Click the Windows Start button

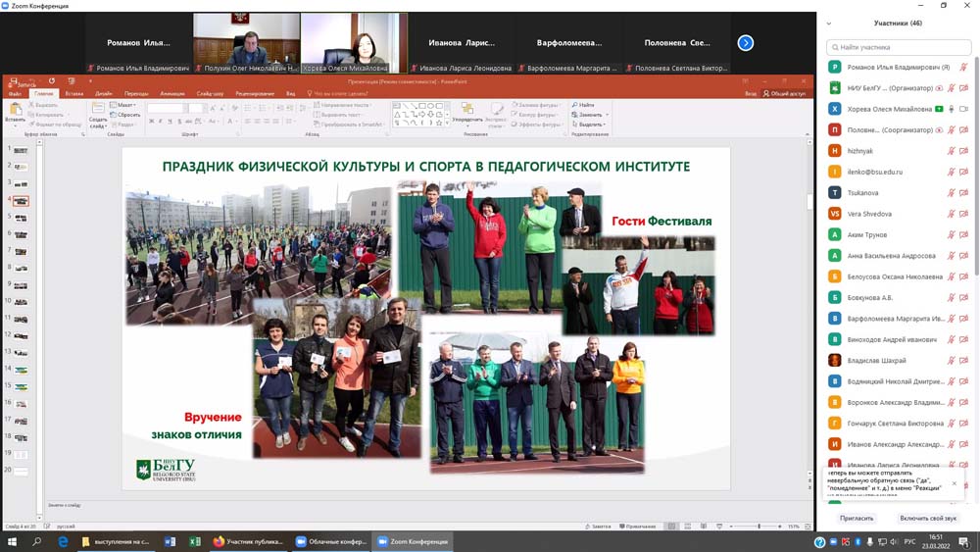point(12,541)
